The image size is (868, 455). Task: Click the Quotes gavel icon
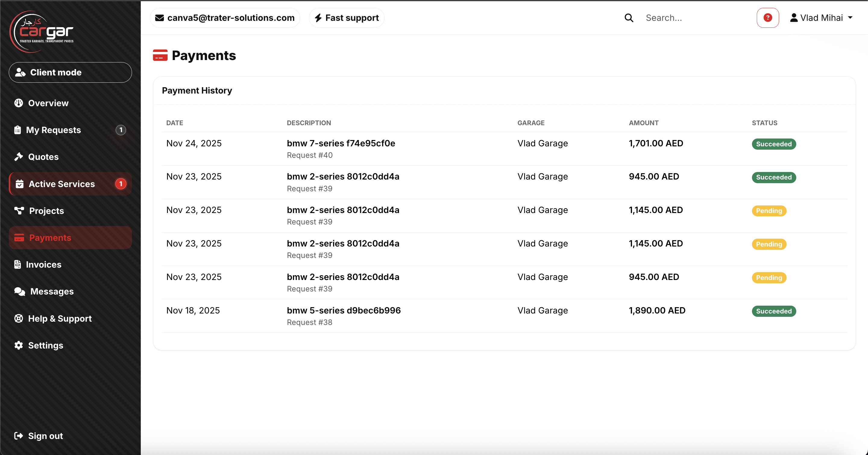coord(19,157)
